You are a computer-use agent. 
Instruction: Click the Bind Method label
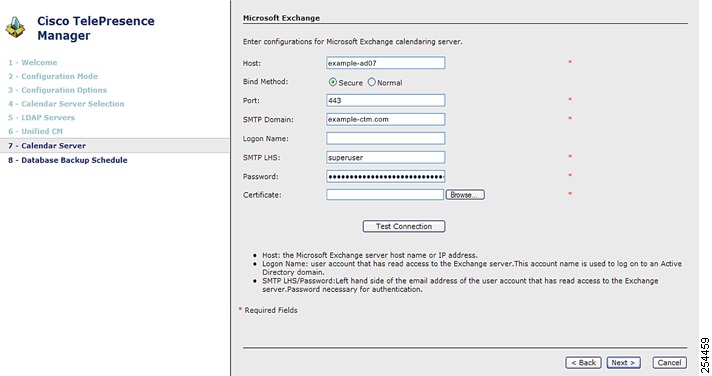(265, 82)
